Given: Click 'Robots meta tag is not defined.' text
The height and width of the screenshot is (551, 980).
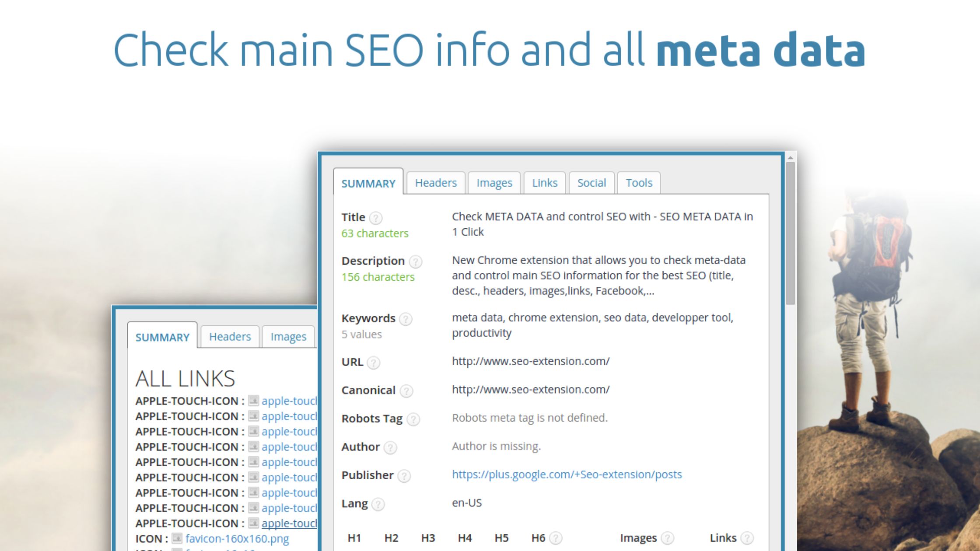Looking at the screenshot, I should [x=530, y=418].
